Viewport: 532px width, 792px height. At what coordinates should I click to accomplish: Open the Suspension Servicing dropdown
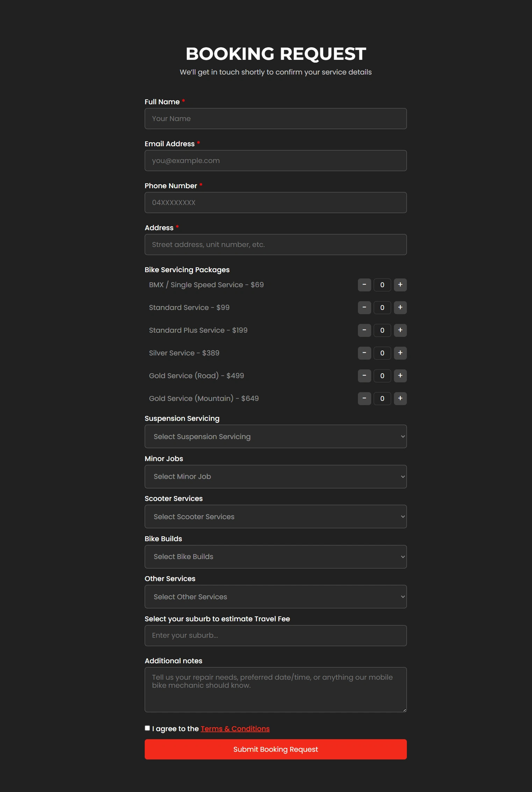click(x=275, y=437)
